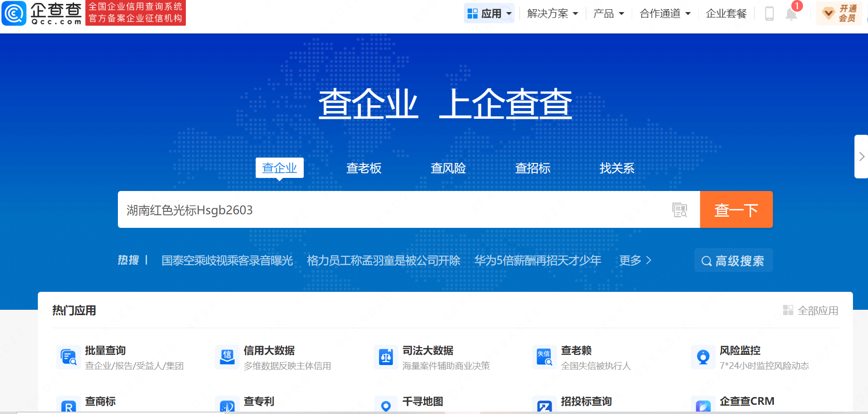The width and height of the screenshot is (868, 414).
Task: Switch to the 找关系 tab
Action: point(617,168)
